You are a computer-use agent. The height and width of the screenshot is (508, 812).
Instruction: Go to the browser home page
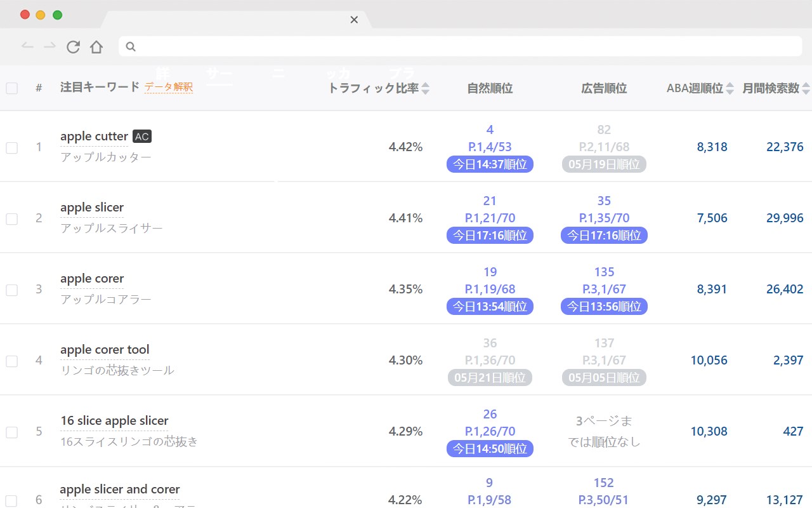pyautogui.click(x=96, y=46)
